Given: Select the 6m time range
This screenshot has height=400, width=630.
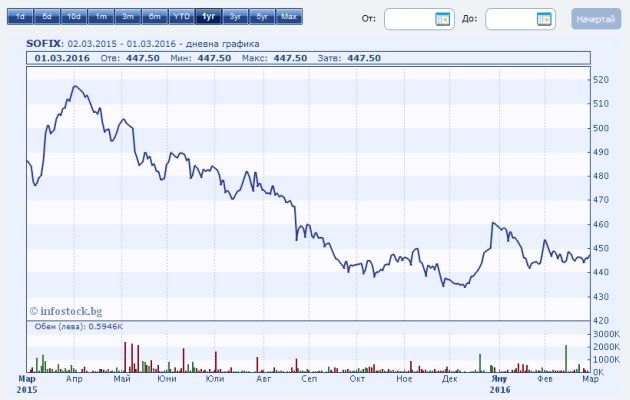Looking at the screenshot, I should tap(153, 18).
